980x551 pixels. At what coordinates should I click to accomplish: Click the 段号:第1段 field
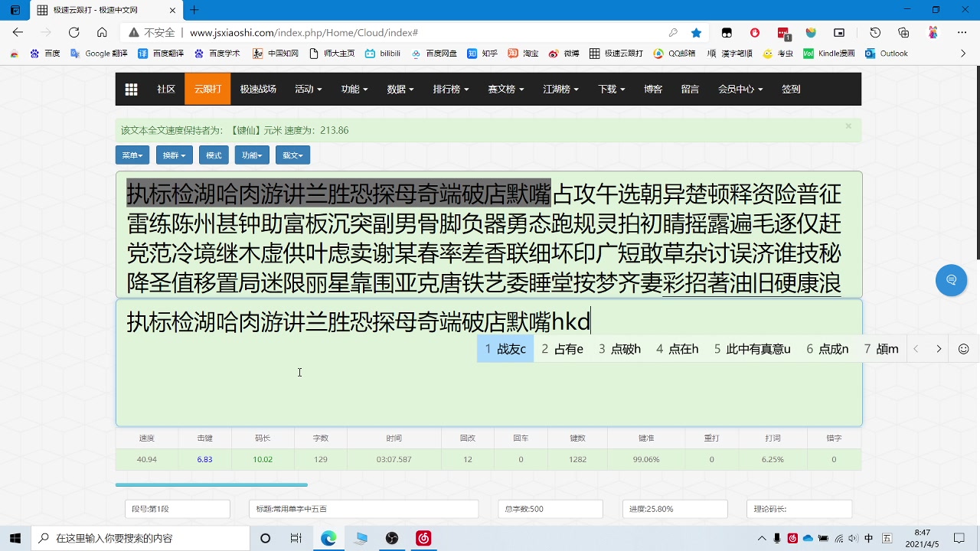click(x=178, y=509)
